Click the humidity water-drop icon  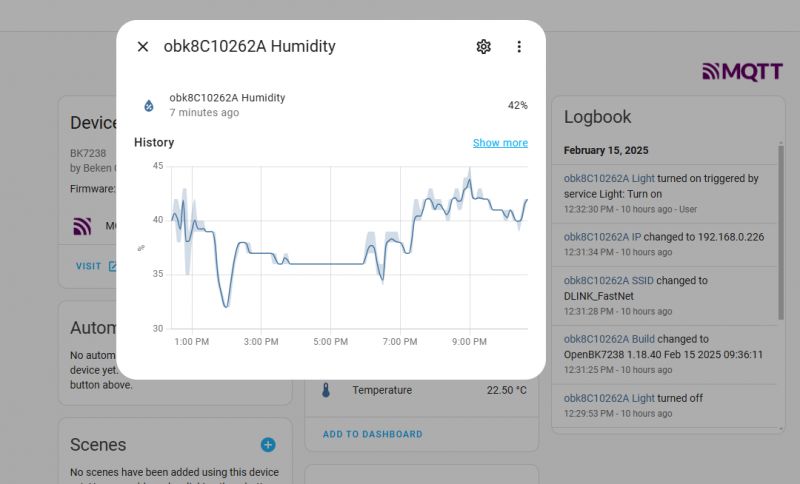(149, 105)
